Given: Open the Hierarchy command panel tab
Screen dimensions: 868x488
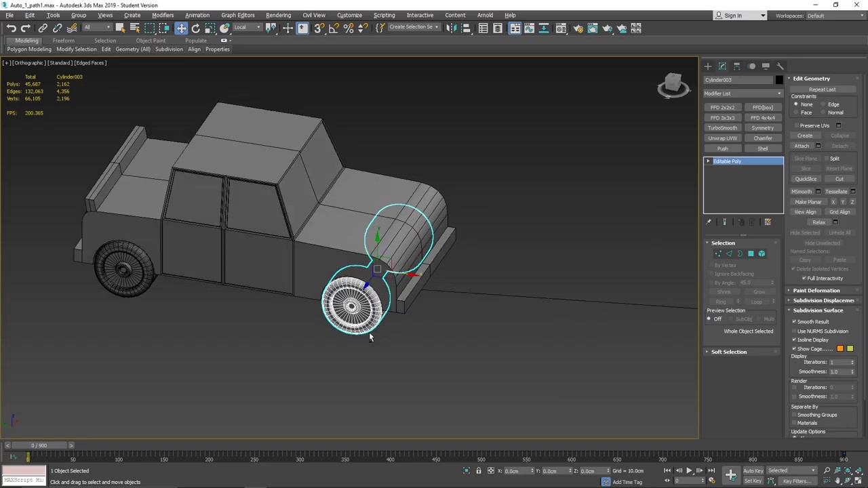Looking at the screenshot, I should (737, 66).
